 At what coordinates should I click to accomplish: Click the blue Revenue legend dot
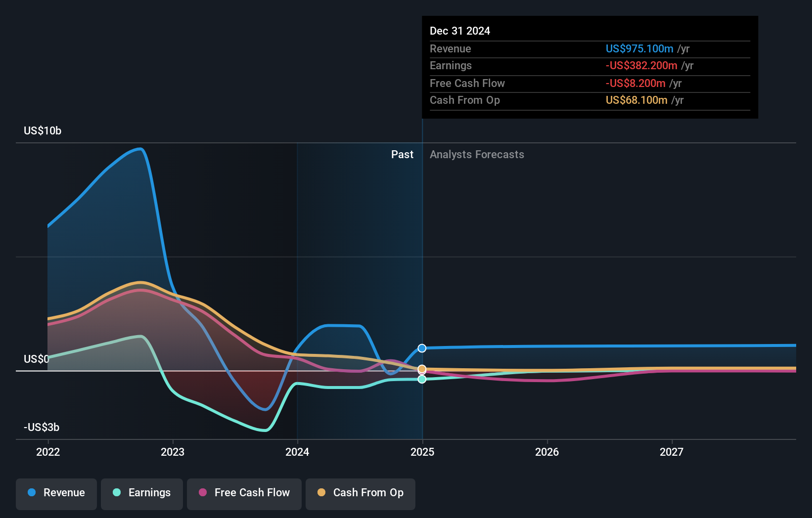pyautogui.click(x=32, y=492)
